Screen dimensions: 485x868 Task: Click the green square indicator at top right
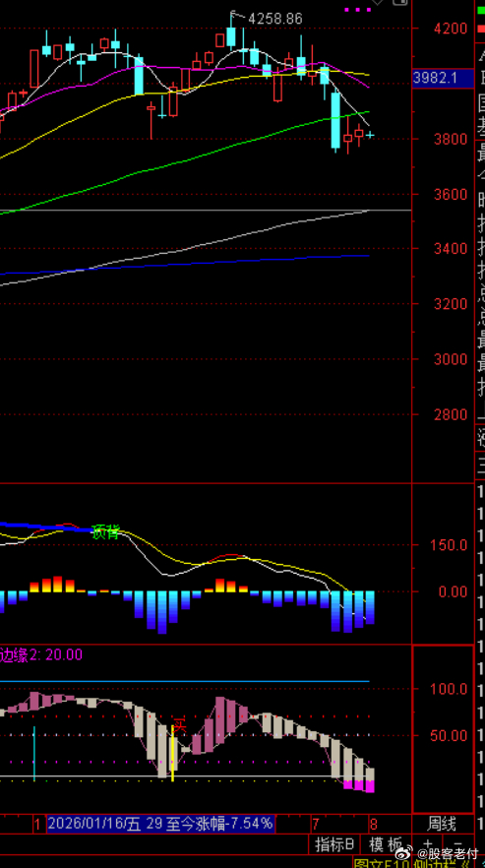(x=480, y=10)
